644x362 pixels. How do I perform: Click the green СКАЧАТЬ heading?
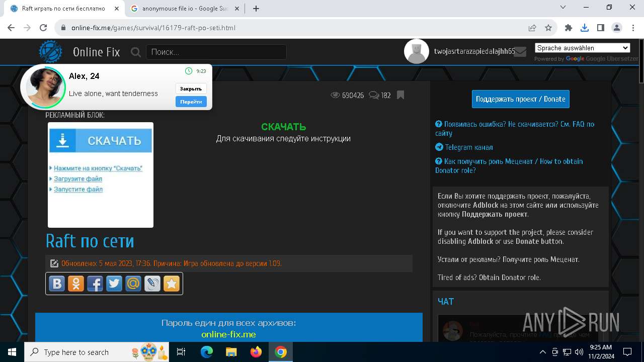[x=284, y=127]
